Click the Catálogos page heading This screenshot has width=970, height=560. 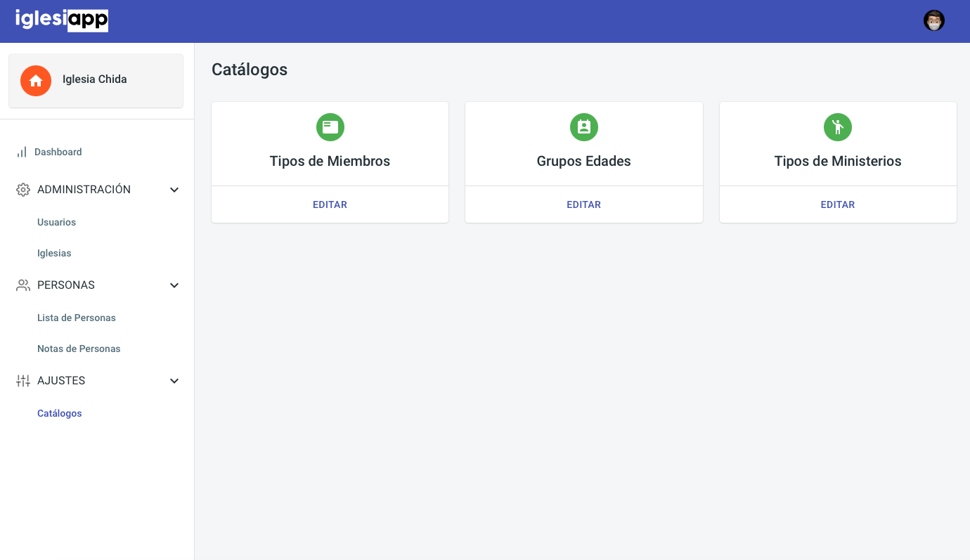pyautogui.click(x=250, y=70)
